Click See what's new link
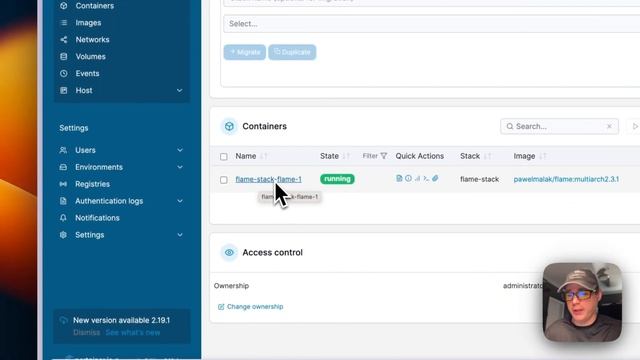640x360 pixels. pyautogui.click(x=133, y=333)
